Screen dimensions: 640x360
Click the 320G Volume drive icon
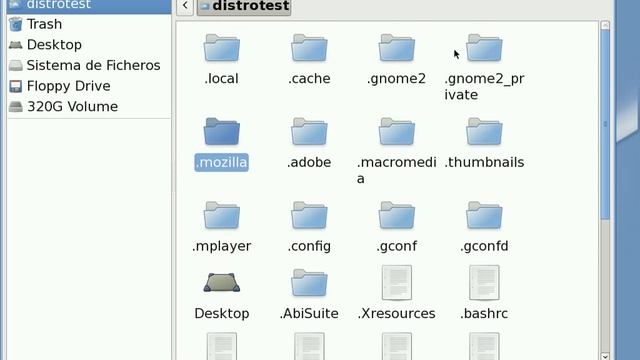pos(16,107)
